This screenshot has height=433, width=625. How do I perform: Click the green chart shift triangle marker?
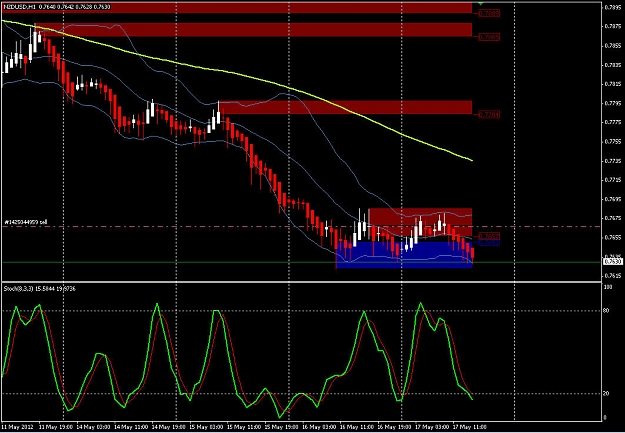pos(481,4)
